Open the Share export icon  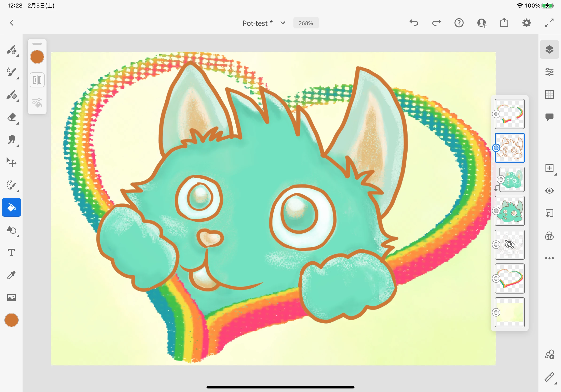pyautogui.click(x=504, y=23)
